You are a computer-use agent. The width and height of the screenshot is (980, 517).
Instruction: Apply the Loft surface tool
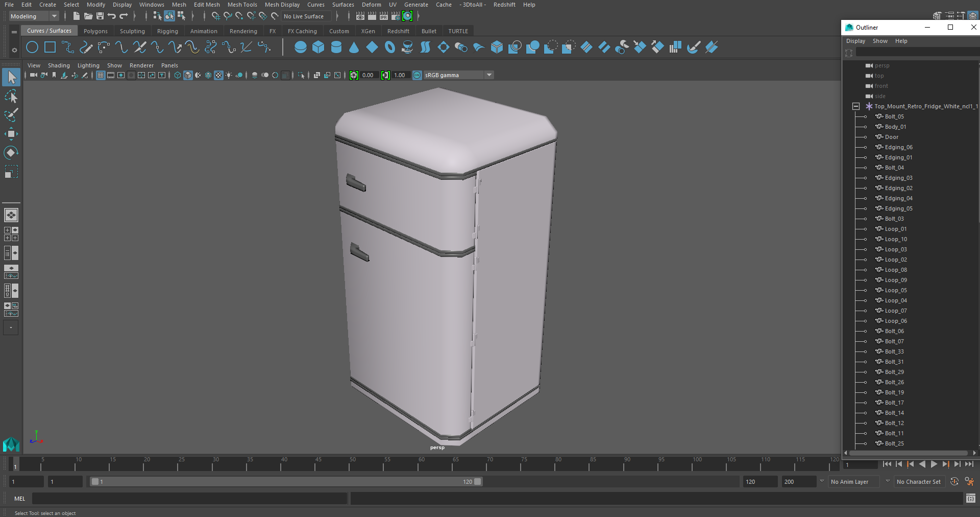[425, 48]
